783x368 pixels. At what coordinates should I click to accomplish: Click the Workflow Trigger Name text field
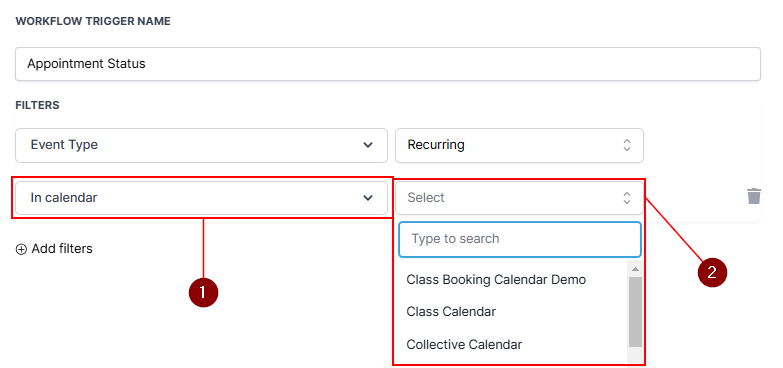point(388,64)
